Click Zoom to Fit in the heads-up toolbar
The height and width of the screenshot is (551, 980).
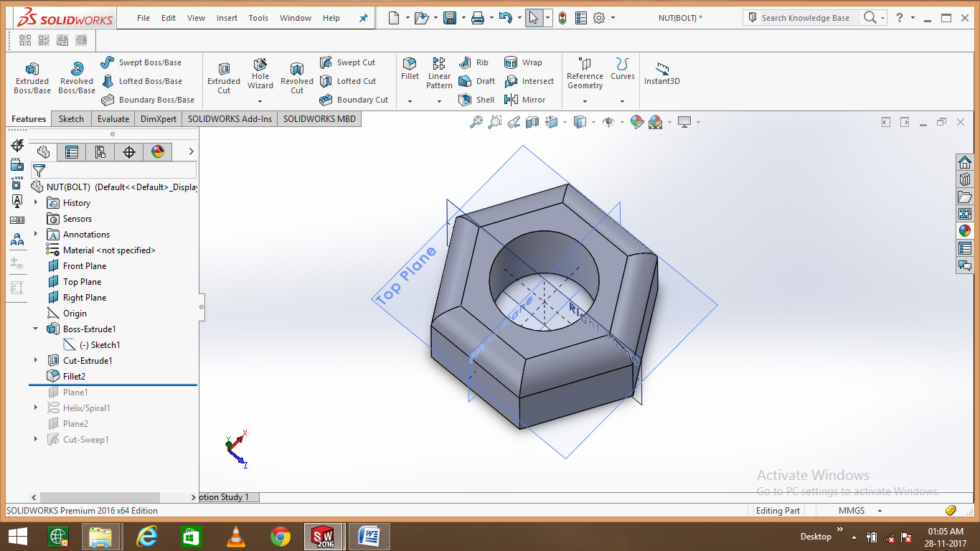[476, 122]
